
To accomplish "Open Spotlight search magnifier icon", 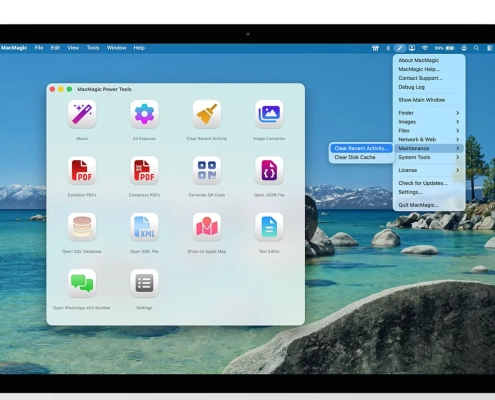I will coord(476,48).
